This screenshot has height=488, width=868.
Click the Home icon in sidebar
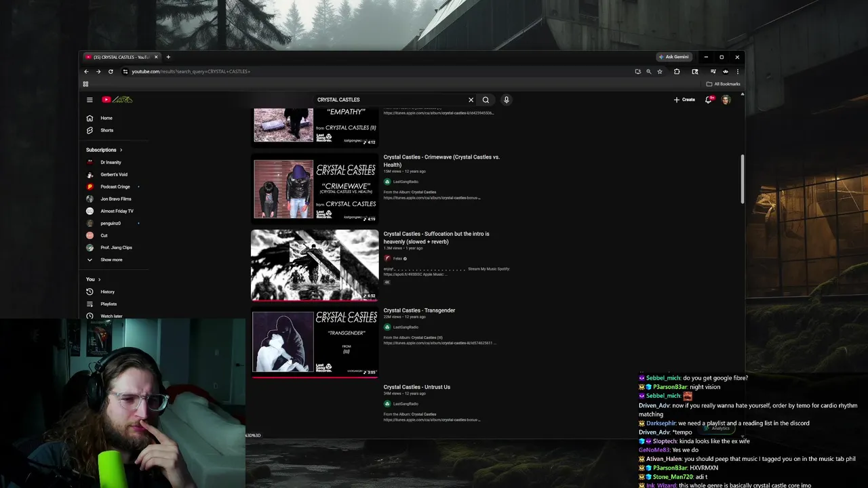[x=90, y=118]
